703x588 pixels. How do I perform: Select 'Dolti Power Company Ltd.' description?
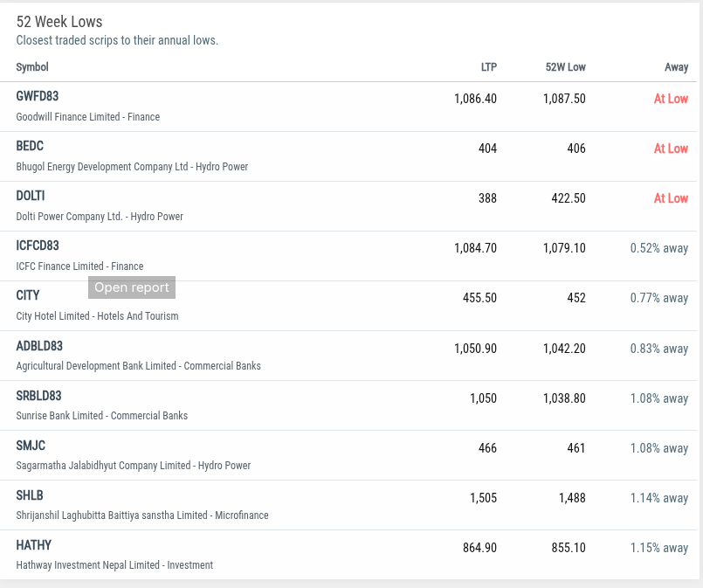pos(69,217)
